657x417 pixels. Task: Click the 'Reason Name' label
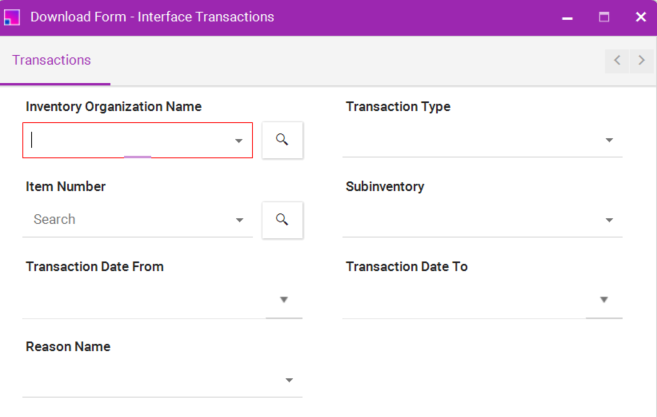[68, 347]
